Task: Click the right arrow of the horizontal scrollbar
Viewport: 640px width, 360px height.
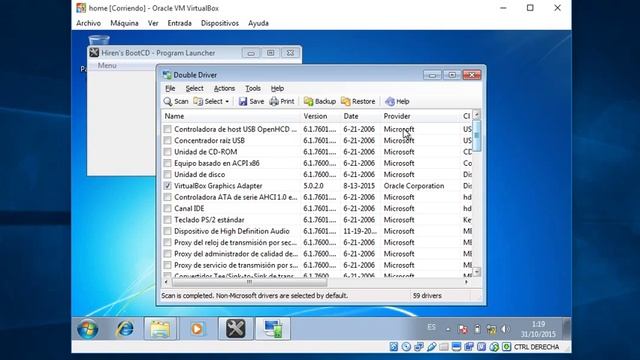Action: click(467, 282)
